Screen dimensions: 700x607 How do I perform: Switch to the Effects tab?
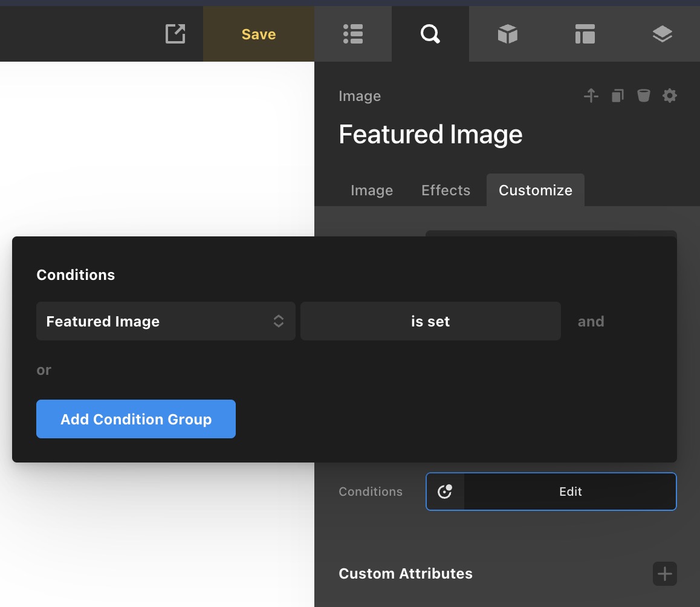[446, 190]
